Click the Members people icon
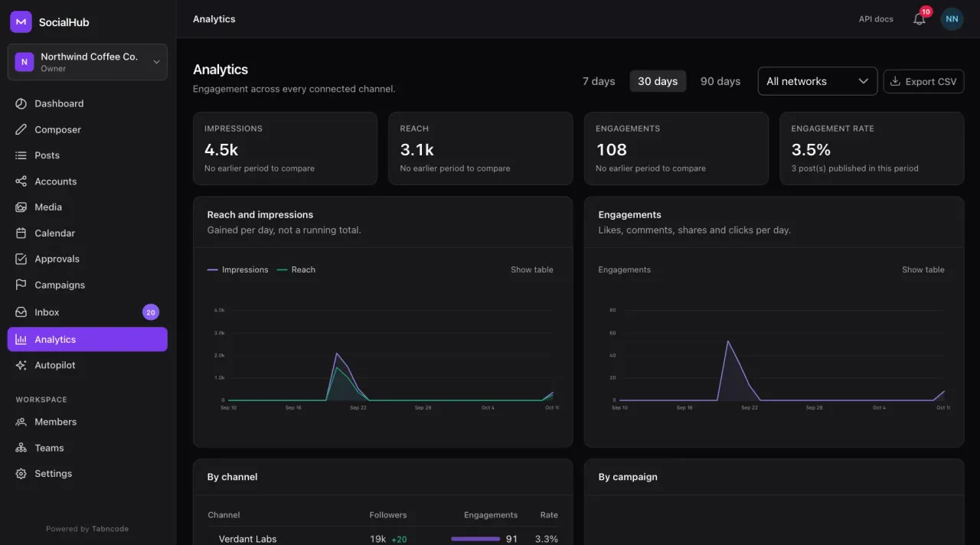This screenshot has height=545, width=980. pos(21,422)
